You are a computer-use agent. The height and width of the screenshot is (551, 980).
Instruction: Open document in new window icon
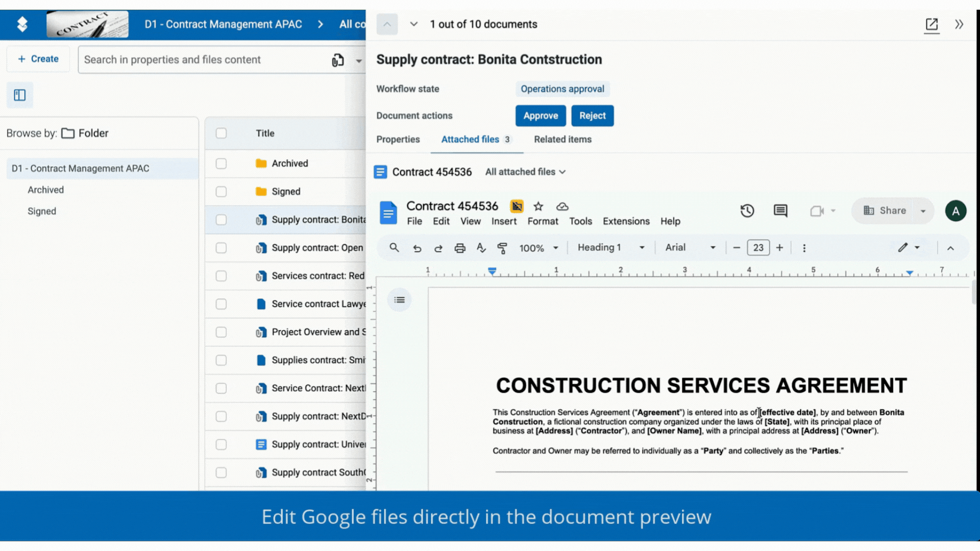point(932,24)
